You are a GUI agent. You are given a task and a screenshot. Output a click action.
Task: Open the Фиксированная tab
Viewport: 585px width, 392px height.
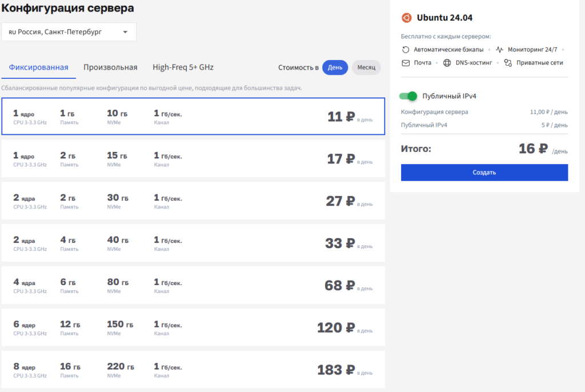(39, 67)
